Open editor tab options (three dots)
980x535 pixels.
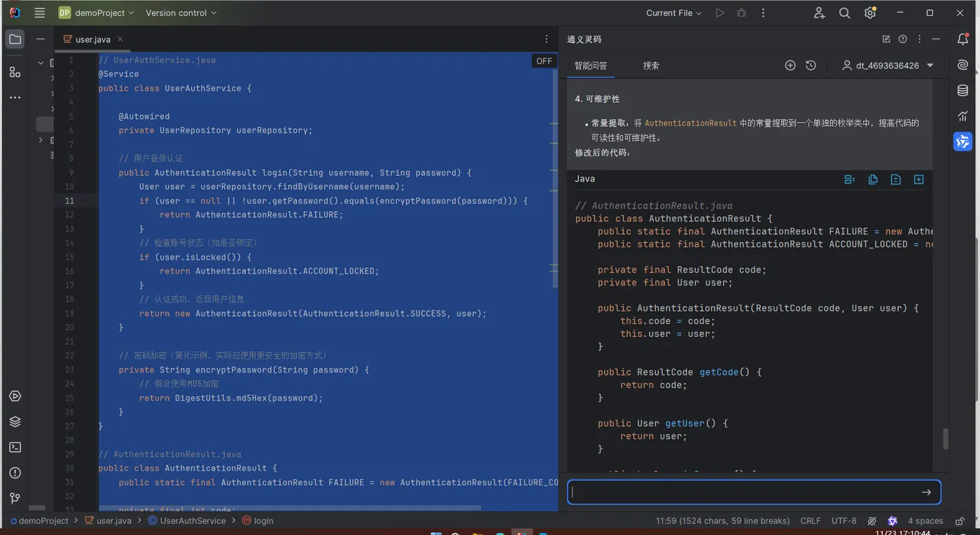tap(547, 39)
